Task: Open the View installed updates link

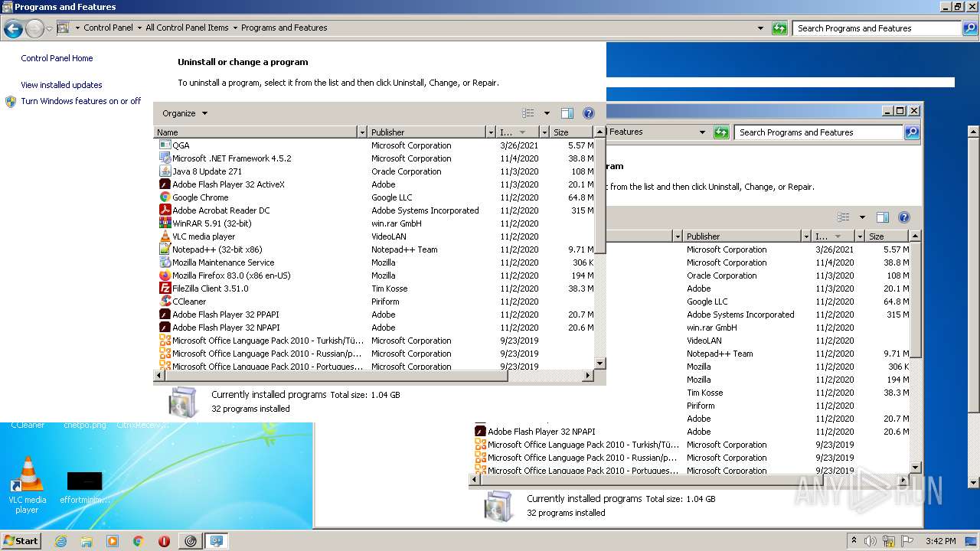Action: pyautogui.click(x=61, y=85)
